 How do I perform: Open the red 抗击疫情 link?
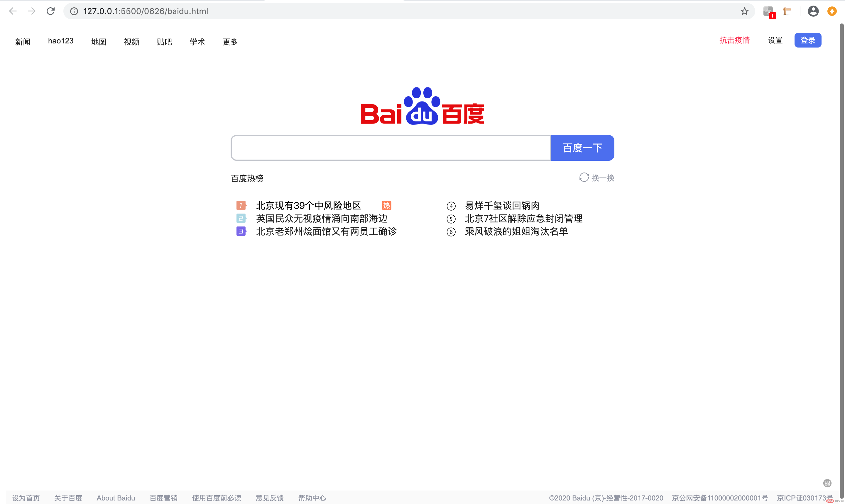pyautogui.click(x=735, y=40)
